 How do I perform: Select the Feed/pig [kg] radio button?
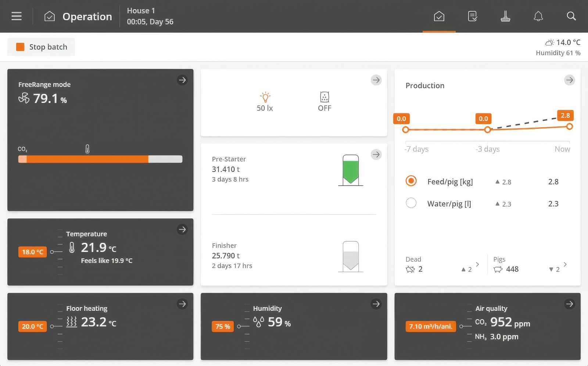(411, 181)
